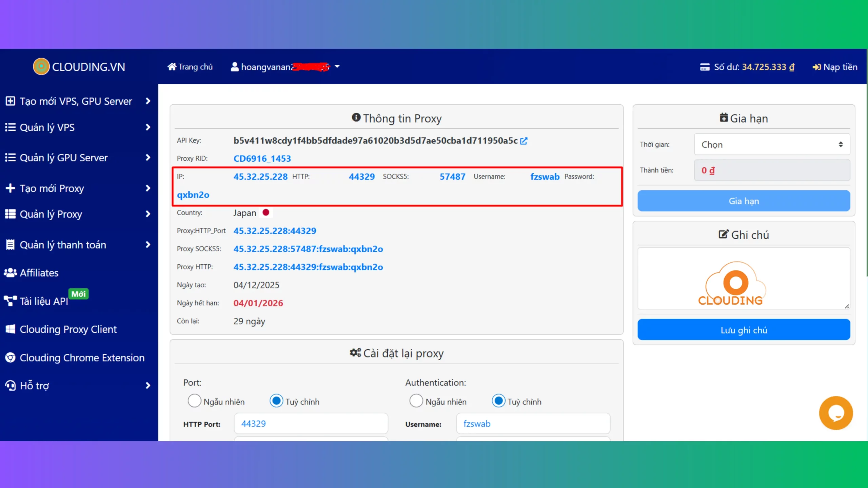Click the HTTP Port input field
The width and height of the screenshot is (868, 488).
click(x=310, y=423)
